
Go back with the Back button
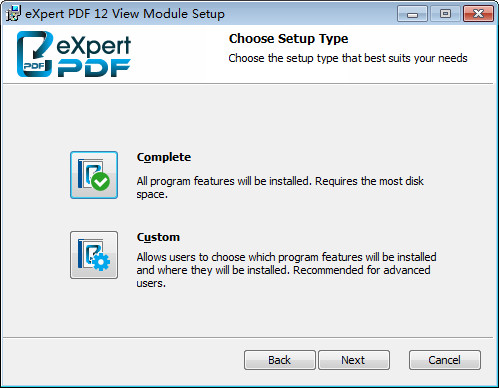pos(280,360)
